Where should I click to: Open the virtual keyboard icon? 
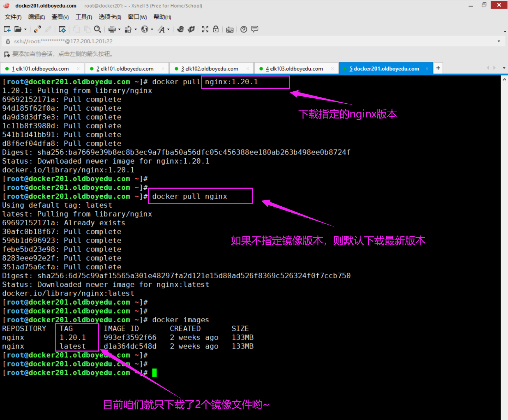tap(230, 29)
